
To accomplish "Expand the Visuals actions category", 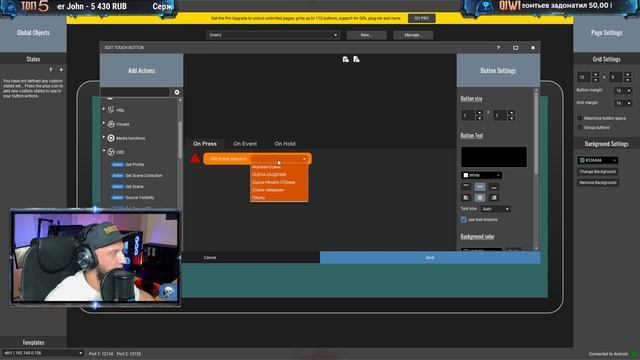I will [104, 123].
